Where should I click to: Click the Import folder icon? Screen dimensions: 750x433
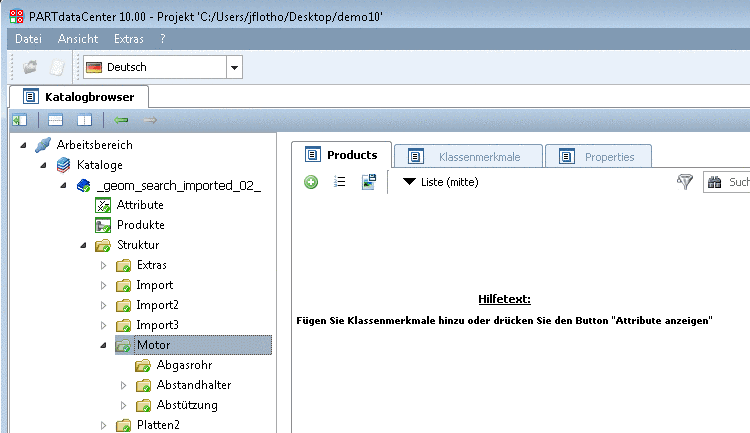click(x=123, y=285)
